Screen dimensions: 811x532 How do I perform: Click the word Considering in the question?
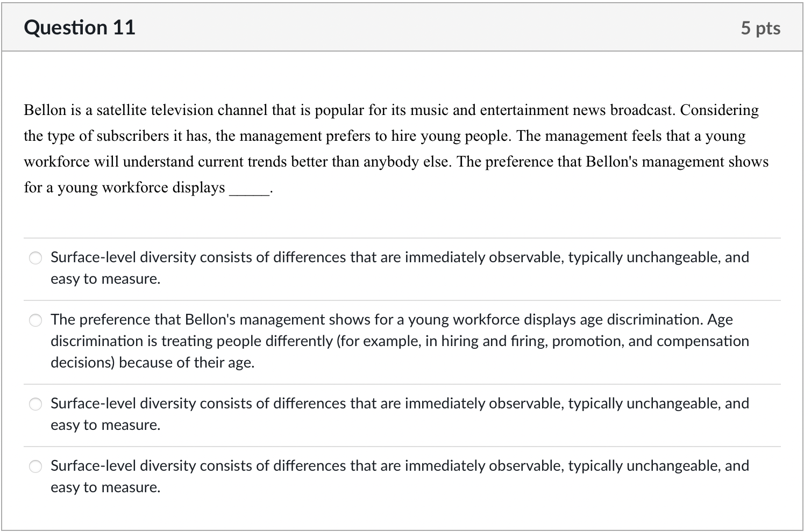point(720,110)
